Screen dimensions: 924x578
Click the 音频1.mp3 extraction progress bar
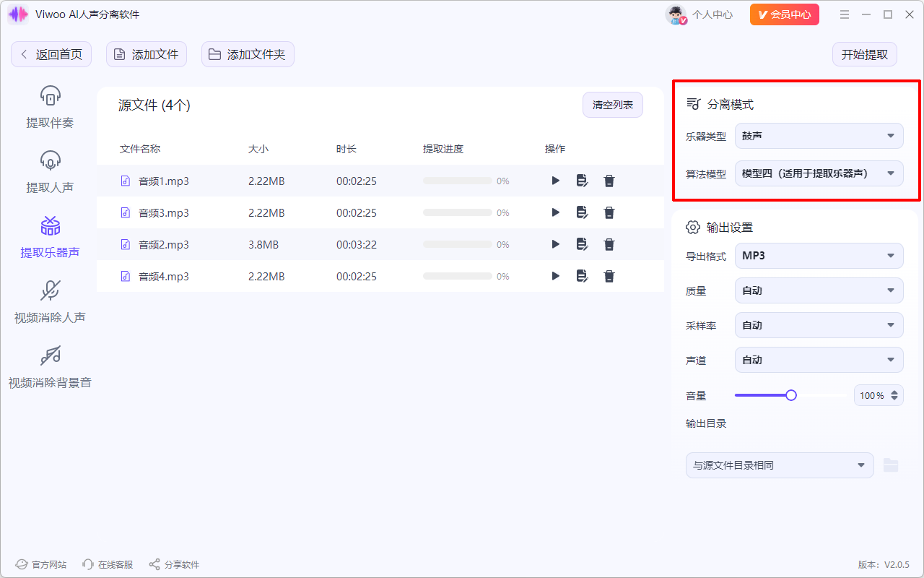pyautogui.click(x=458, y=181)
